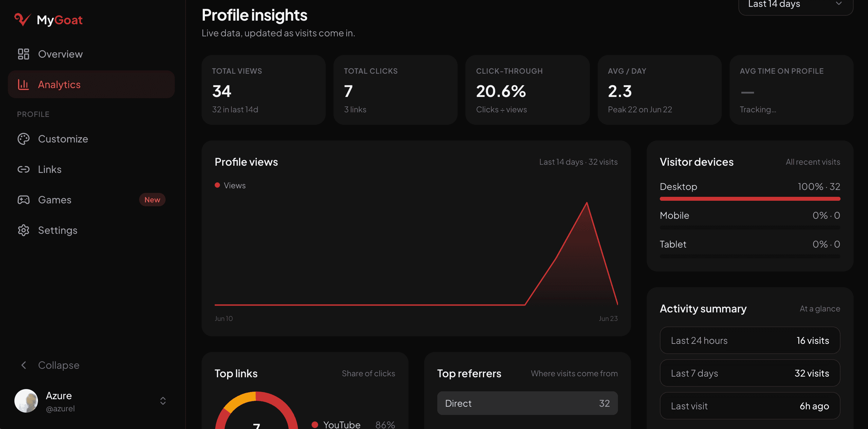Click the 32 in last 14d text
This screenshot has width=868, height=429.
(x=235, y=110)
